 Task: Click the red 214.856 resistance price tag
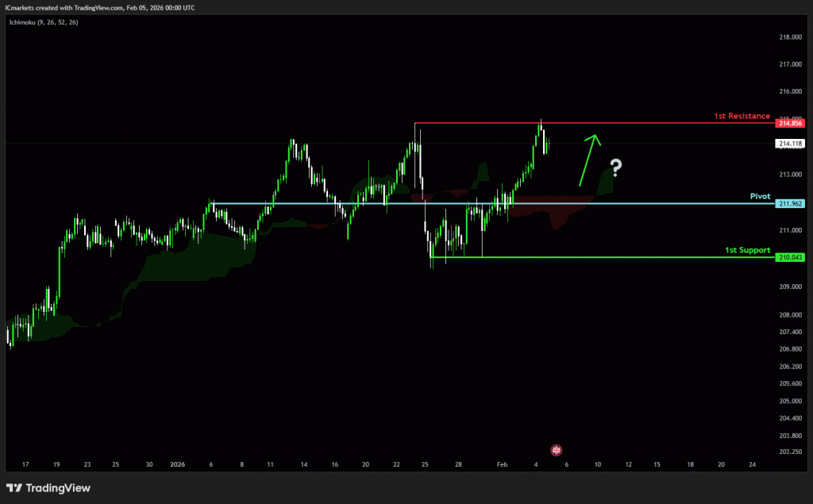point(791,123)
